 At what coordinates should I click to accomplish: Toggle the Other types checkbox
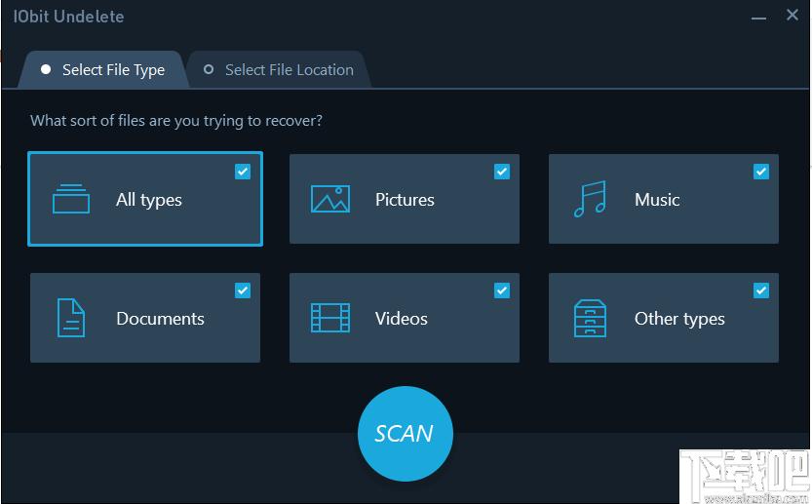(761, 291)
